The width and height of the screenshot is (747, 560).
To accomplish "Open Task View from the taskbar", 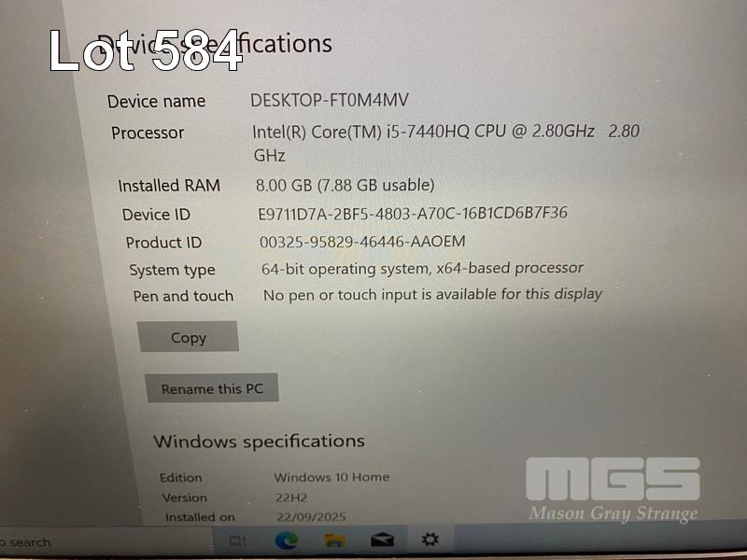I will tap(237, 540).
